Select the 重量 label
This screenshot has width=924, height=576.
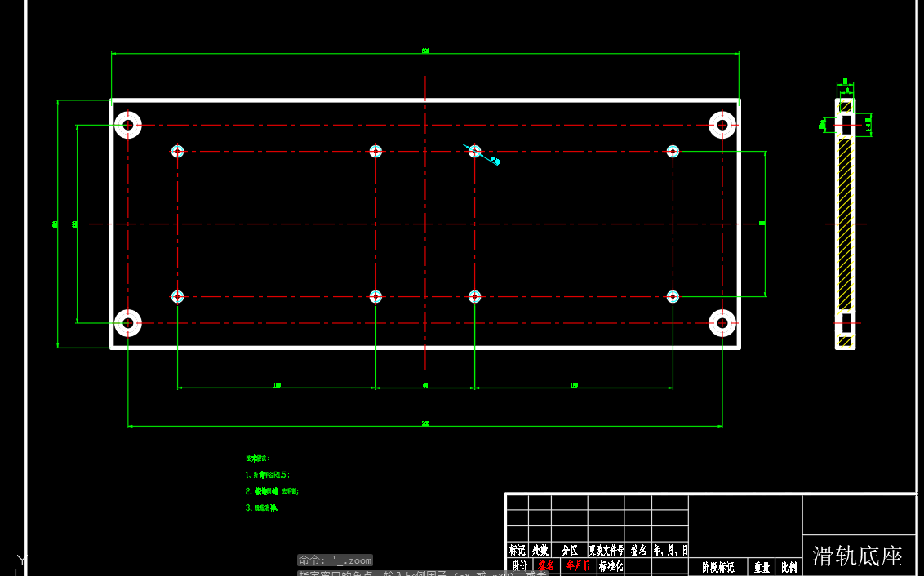tap(762, 568)
